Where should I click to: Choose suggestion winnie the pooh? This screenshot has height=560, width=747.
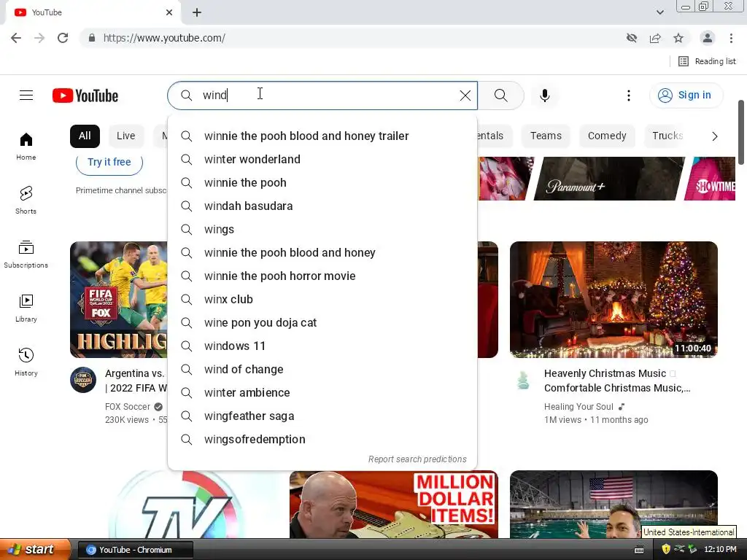[x=322, y=183]
